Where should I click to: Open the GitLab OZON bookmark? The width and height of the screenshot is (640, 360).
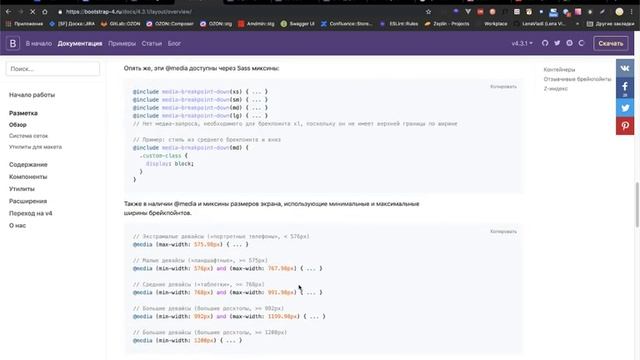pyautogui.click(x=120, y=24)
